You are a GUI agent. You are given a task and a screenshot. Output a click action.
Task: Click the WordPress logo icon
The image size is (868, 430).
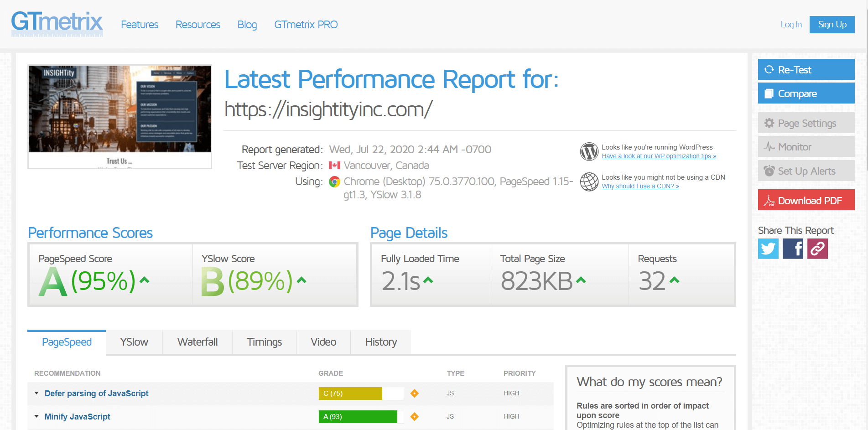(x=589, y=151)
